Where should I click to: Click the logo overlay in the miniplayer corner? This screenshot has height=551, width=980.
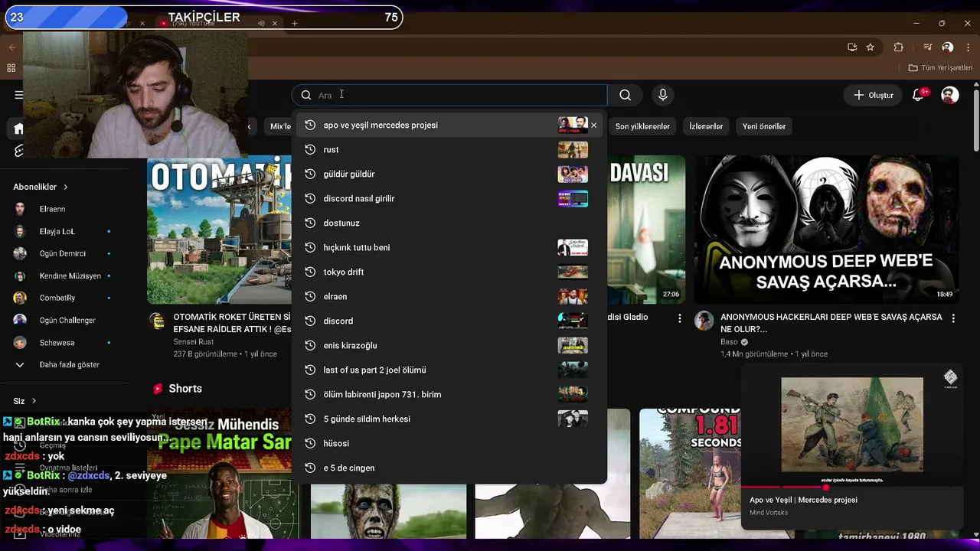950,377
